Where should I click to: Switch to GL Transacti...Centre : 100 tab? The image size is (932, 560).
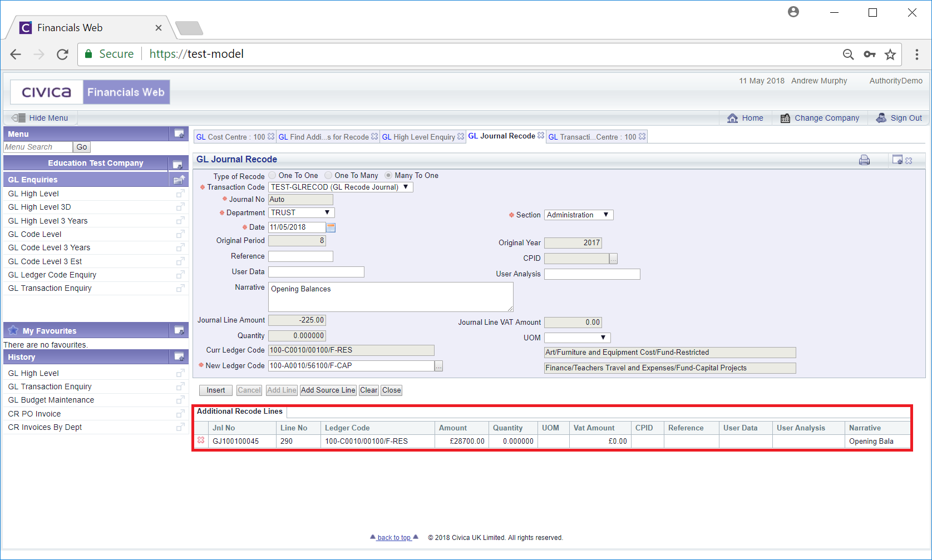(592, 137)
